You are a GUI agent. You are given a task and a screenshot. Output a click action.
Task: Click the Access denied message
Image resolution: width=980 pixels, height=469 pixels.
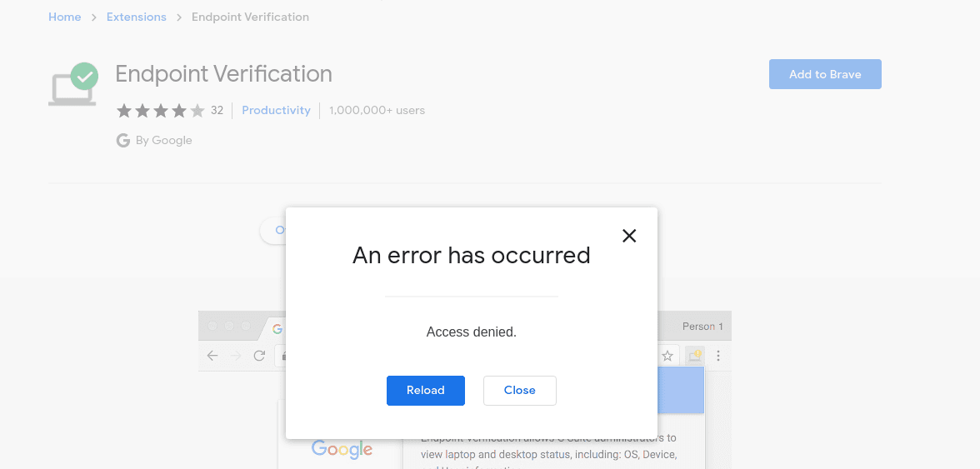(472, 332)
